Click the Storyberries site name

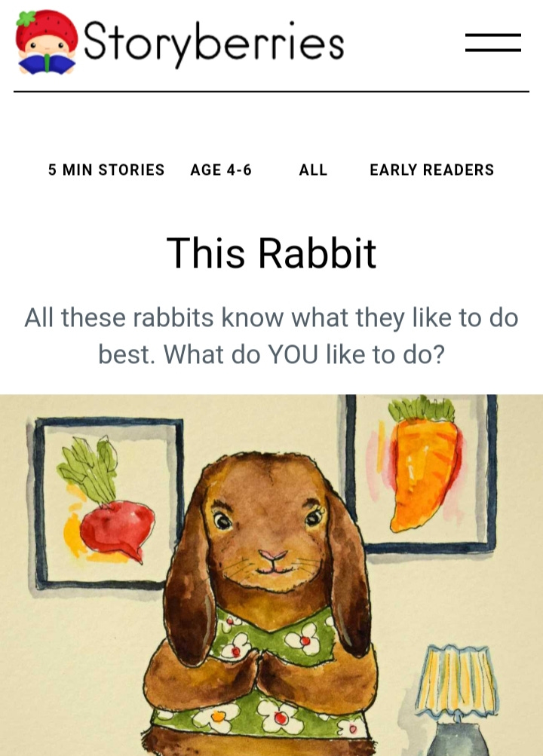(x=213, y=44)
